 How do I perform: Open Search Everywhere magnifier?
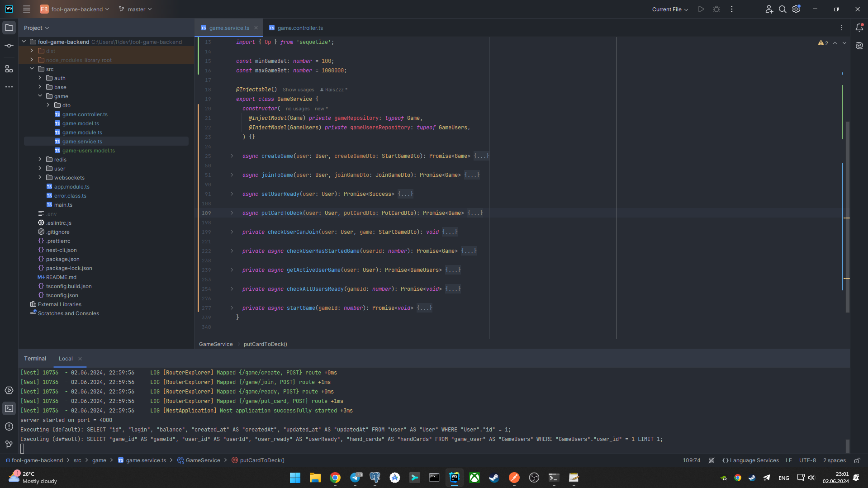(x=783, y=9)
